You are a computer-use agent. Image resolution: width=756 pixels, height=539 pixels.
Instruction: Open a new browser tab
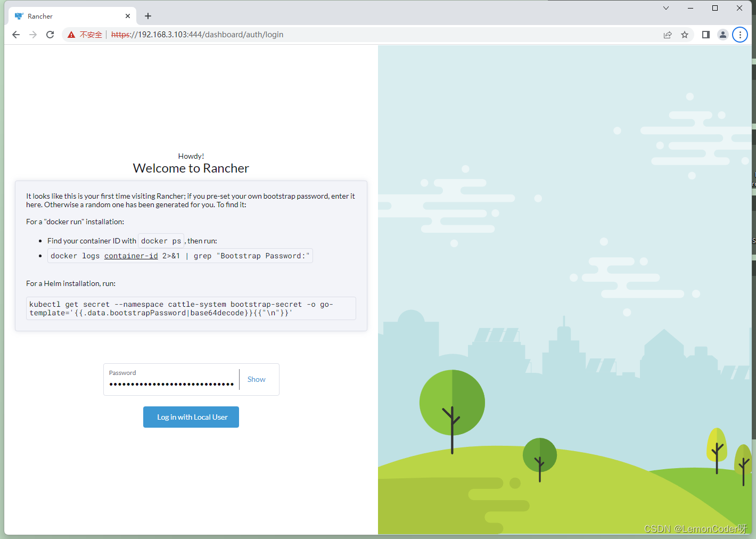[x=148, y=16]
